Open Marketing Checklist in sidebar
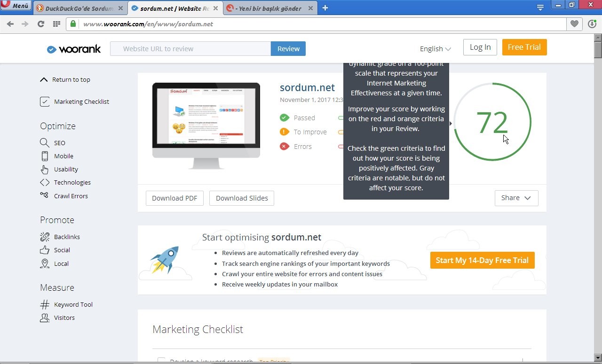The image size is (602, 364). [81, 101]
